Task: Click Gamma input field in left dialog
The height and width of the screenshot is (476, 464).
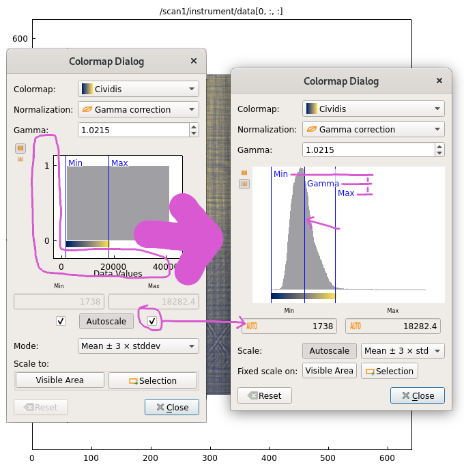Action: tap(134, 130)
